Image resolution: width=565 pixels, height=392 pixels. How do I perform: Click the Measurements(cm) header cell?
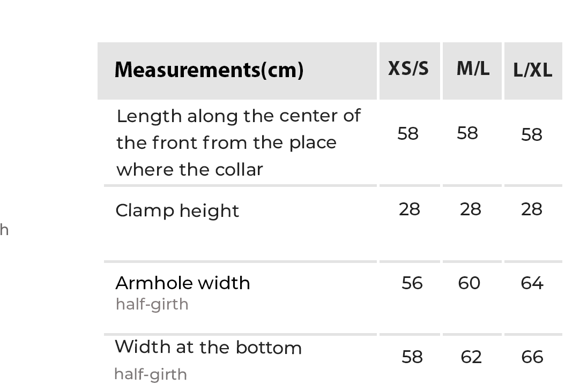click(x=209, y=70)
